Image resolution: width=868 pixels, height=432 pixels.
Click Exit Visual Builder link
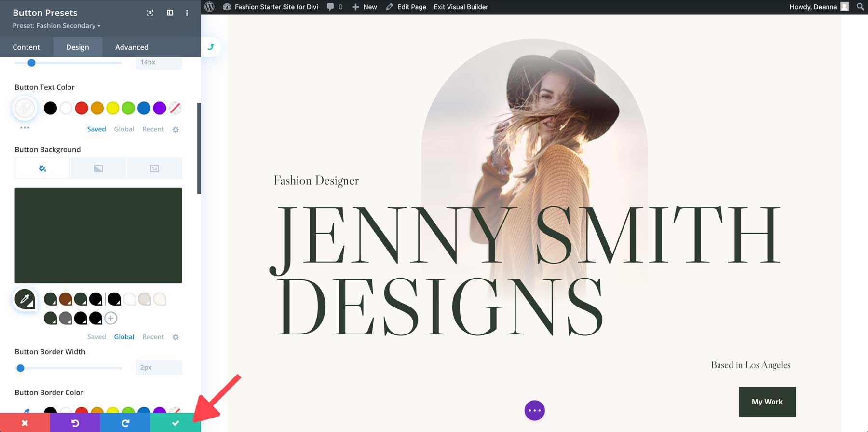[461, 7]
